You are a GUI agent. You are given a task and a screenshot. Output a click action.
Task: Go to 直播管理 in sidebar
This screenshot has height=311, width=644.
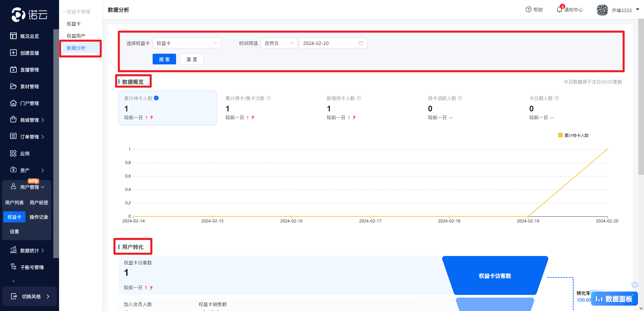tap(29, 70)
